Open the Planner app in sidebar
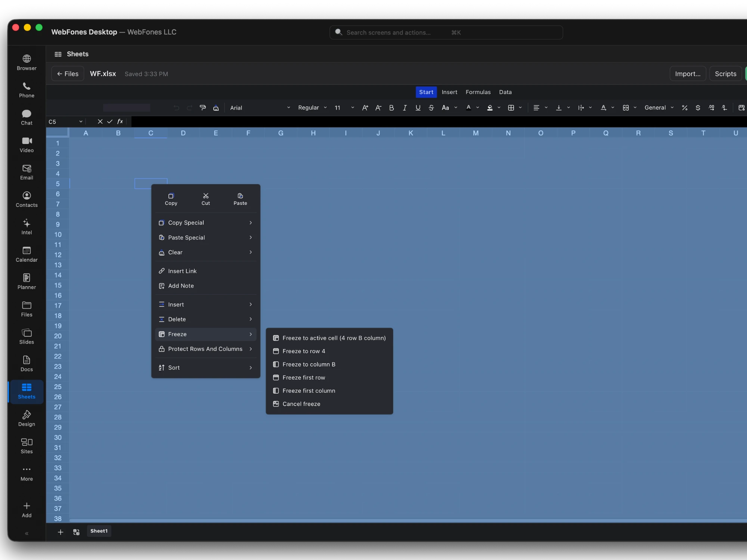 27,281
